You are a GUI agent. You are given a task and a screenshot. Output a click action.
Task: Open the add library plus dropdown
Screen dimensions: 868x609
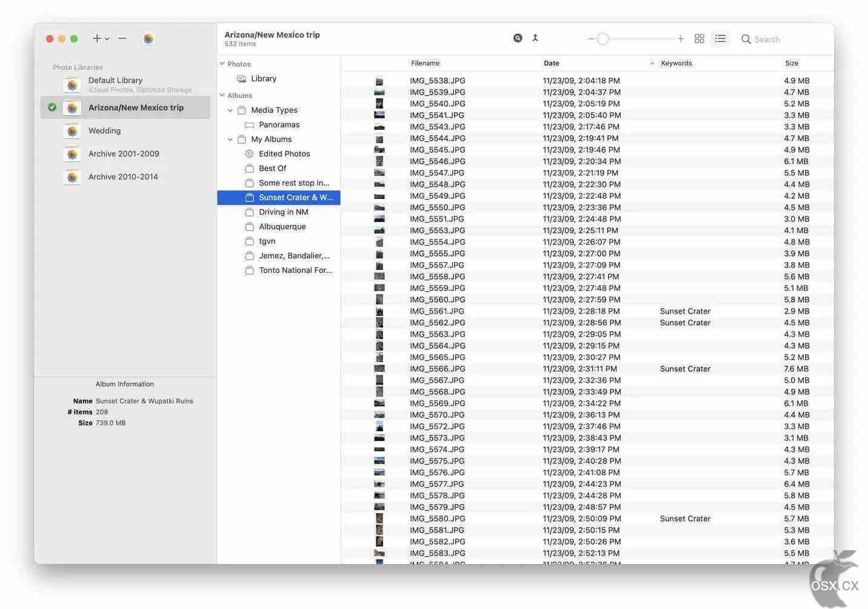point(101,39)
